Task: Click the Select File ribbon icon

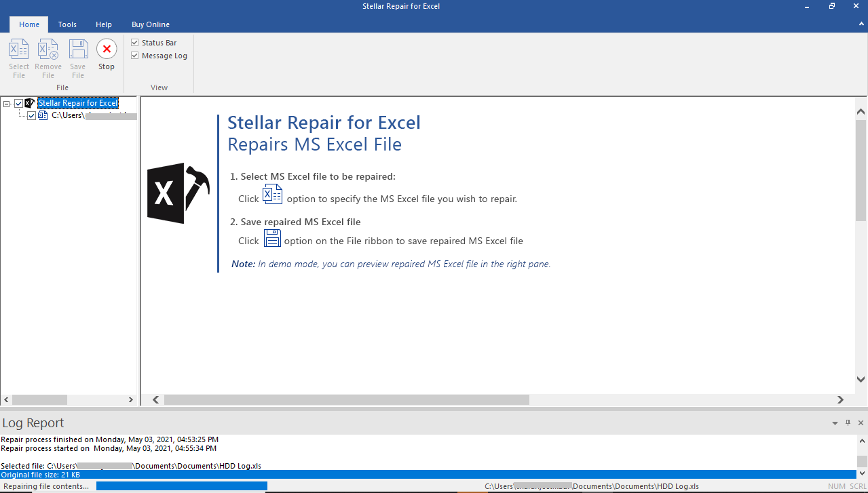Action: (x=19, y=50)
